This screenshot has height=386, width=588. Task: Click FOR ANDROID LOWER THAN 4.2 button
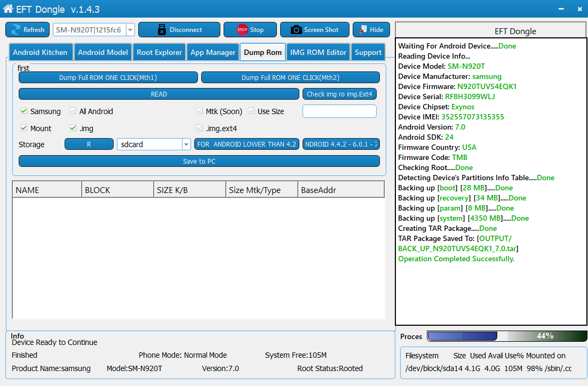click(x=247, y=144)
